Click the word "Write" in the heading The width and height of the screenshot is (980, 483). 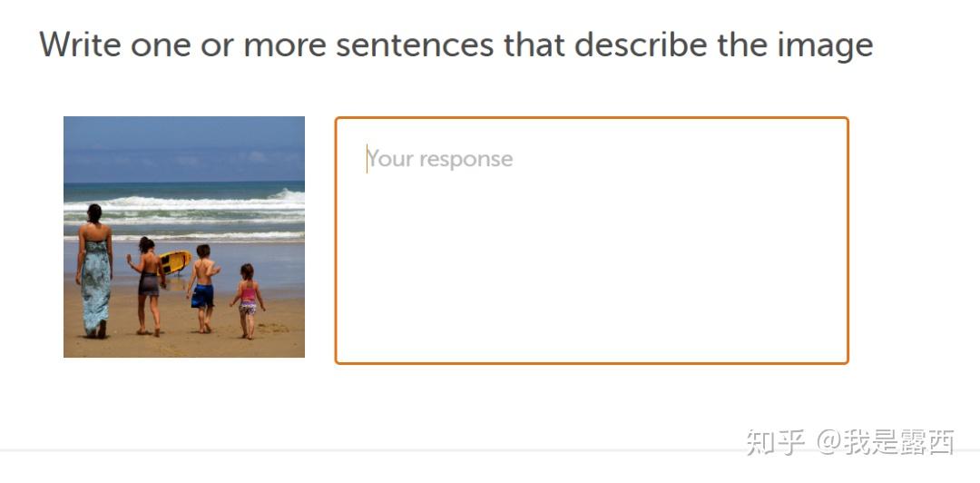pyautogui.click(x=80, y=45)
